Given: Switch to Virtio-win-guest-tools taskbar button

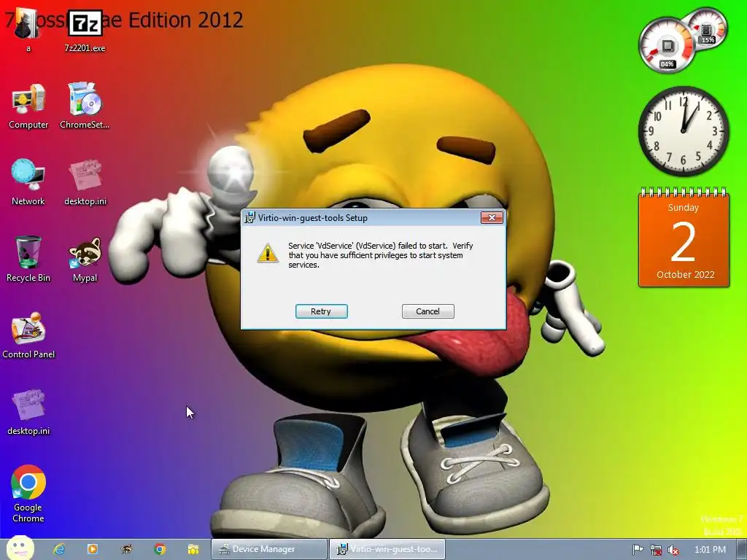Looking at the screenshot, I should pos(387,549).
